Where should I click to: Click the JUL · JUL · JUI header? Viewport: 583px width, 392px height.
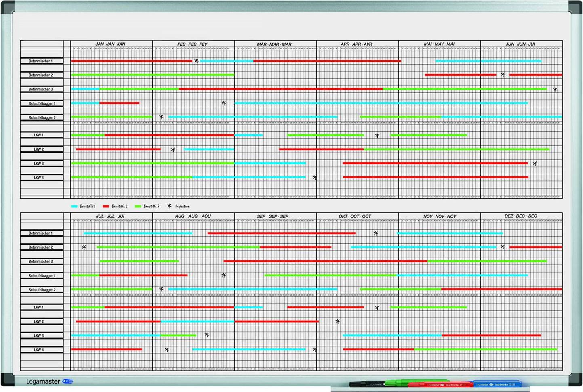click(x=110, y=216)
